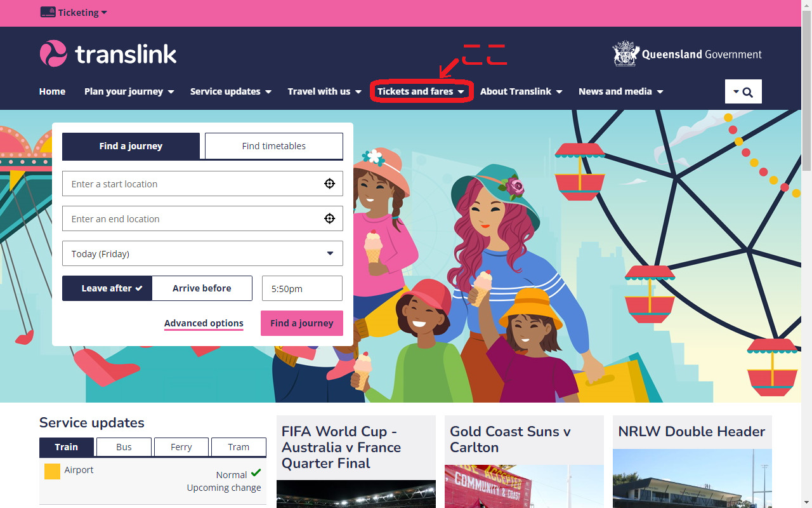Select the Bus service updates tab
The image size is (812, 508).
point(124,447)
